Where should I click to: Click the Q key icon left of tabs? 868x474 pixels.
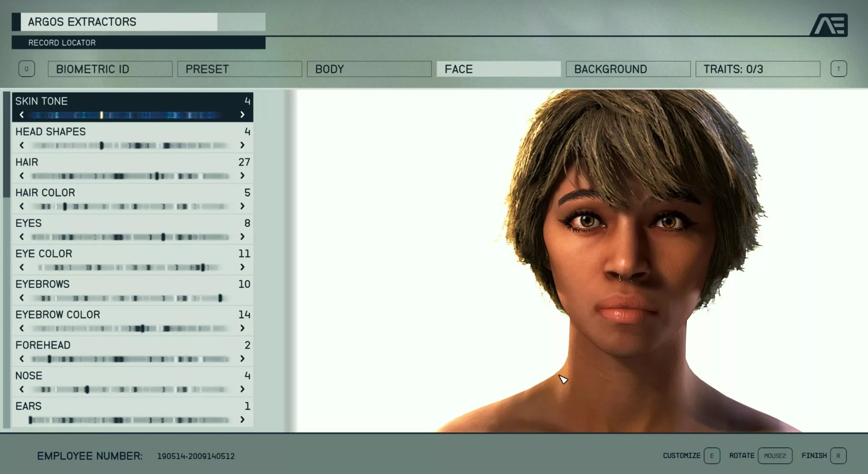click(x=27, y=69)
